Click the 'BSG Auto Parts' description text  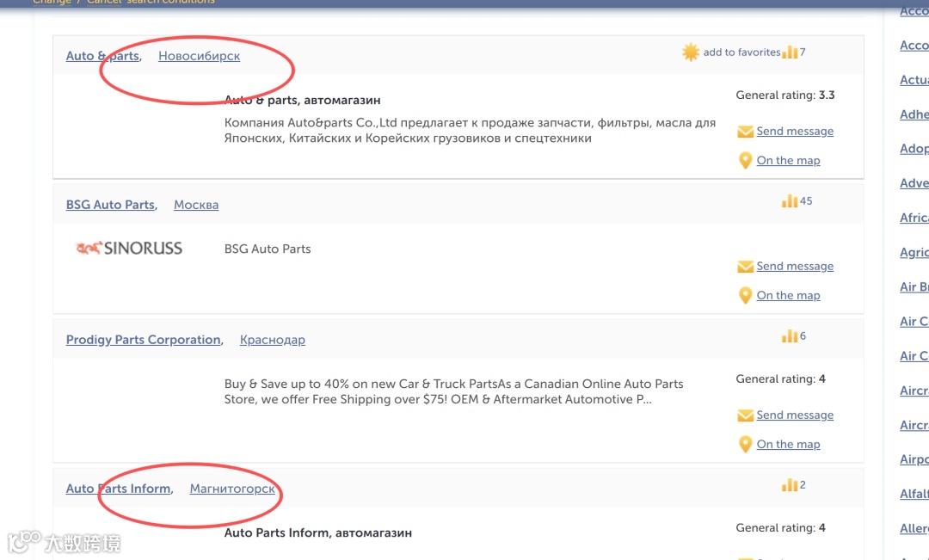click(268, 249)
